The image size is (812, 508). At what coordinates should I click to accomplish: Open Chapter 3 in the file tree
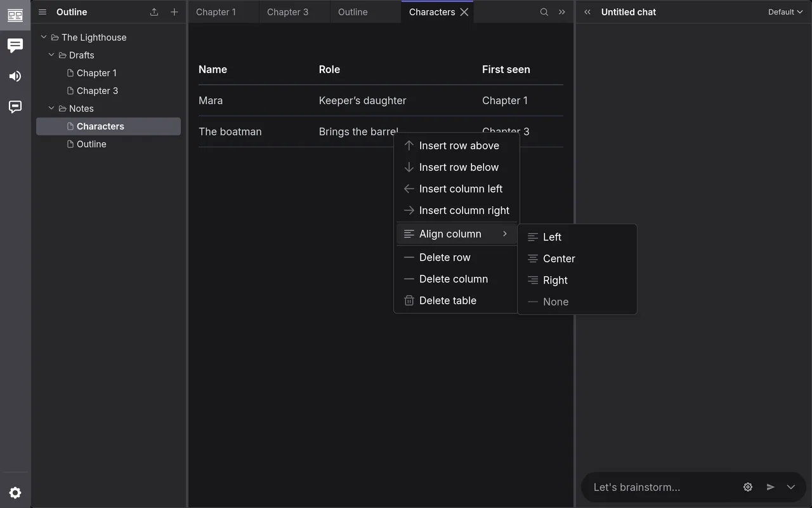click(x=108, y=91)
